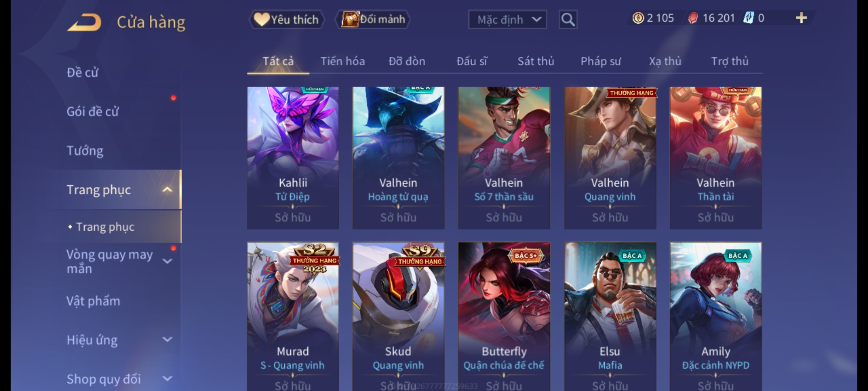Expand the Vòng quay may mắn section
The width and height of the screenshot is (868, 391).
pos(167,261)
